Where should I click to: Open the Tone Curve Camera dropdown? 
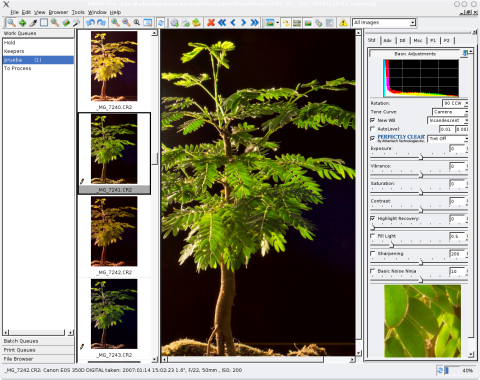click(x=450, y=112)
